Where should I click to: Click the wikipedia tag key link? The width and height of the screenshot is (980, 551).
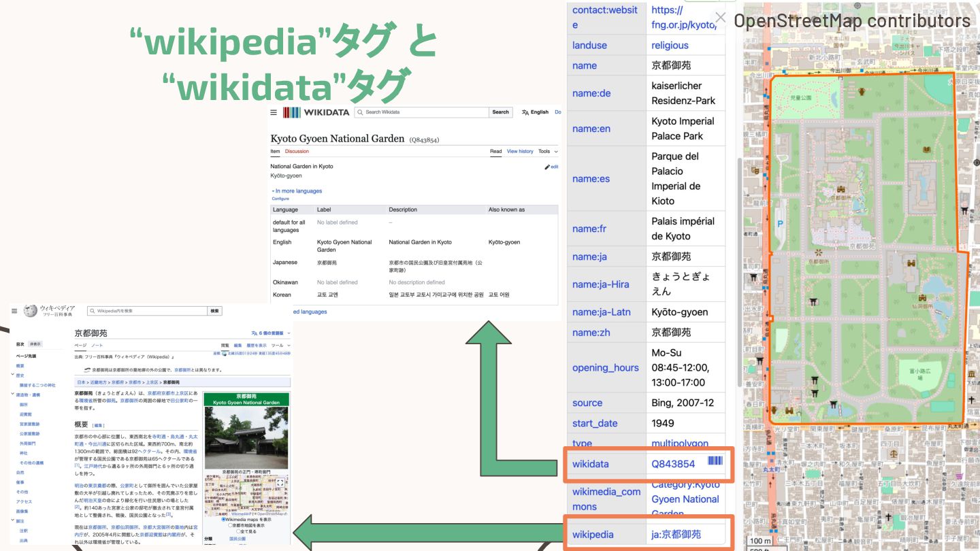(x=593, y=534)
